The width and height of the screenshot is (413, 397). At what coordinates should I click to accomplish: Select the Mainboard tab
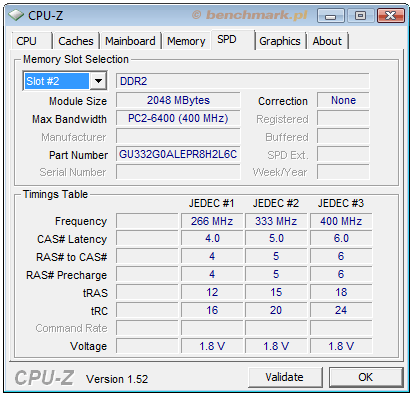130,41
